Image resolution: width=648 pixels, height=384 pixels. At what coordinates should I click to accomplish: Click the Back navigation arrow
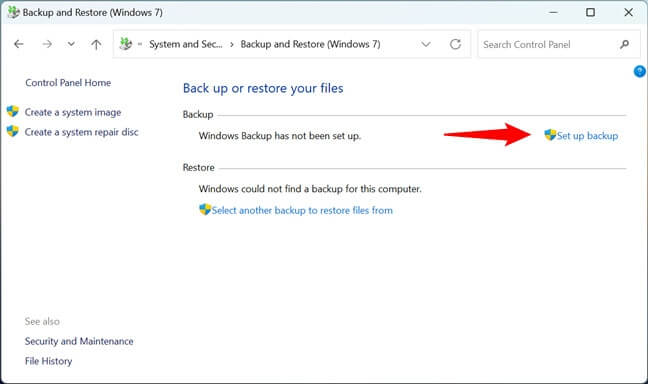[x=19, y=44]
